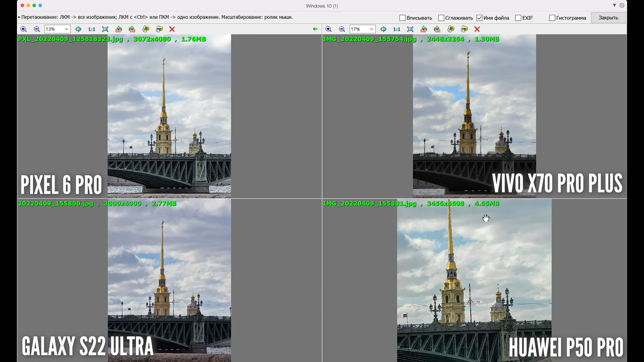
Task: Enable the Гистограмма checkbox
Action: pos(552,18)
